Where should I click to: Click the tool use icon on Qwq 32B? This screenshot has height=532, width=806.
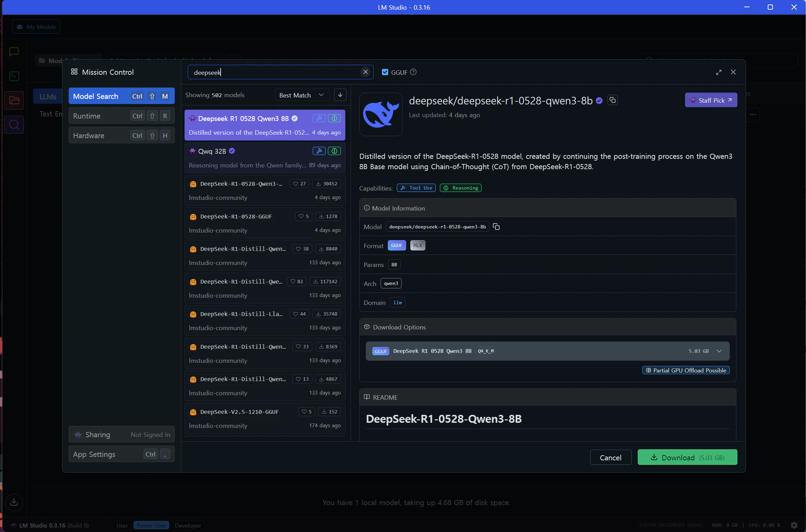[x=319, y=151]
